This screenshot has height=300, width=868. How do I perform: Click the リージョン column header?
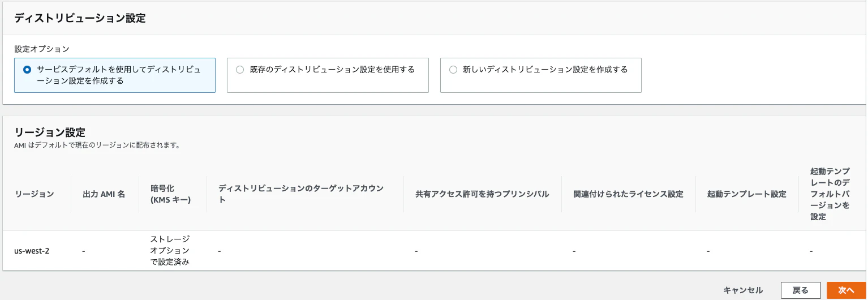click(35, 194)
